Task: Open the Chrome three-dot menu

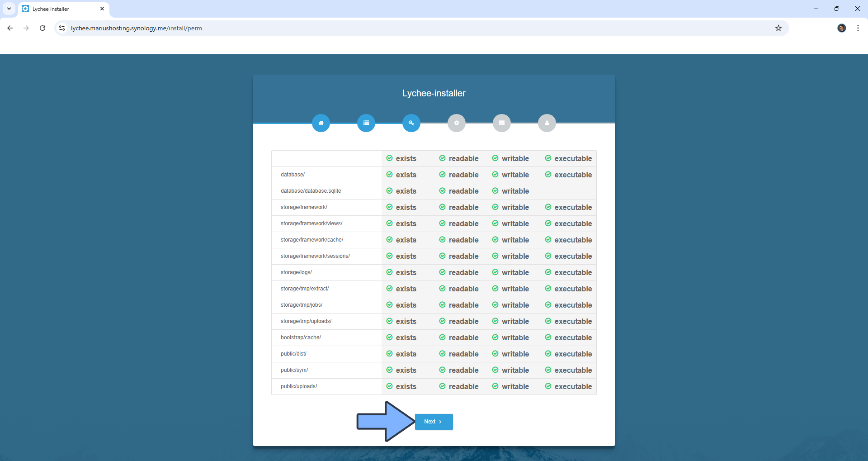Action: tap(858, 28)
